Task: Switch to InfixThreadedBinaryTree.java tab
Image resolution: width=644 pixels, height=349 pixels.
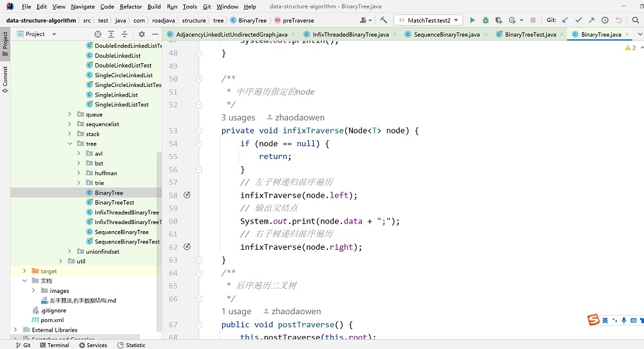Action: coord(350,35)
